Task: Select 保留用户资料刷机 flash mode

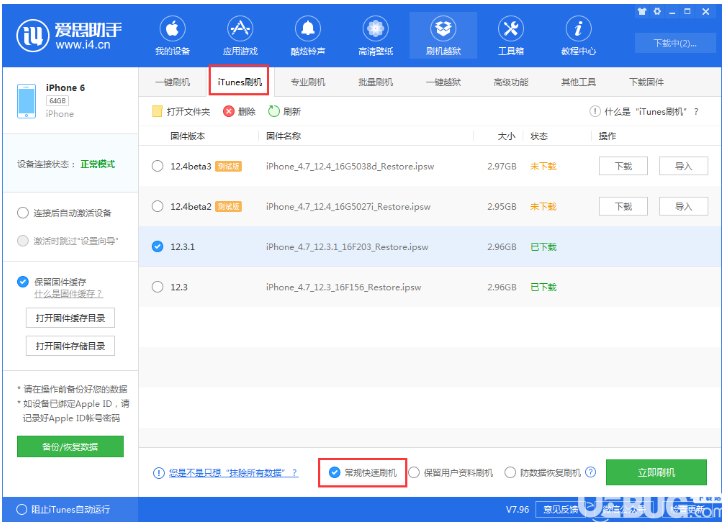Action: click(x=414, y=472)
